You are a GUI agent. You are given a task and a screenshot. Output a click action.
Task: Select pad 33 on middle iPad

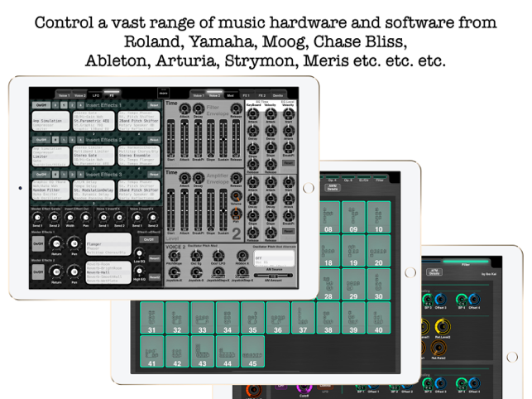(202, 318)
